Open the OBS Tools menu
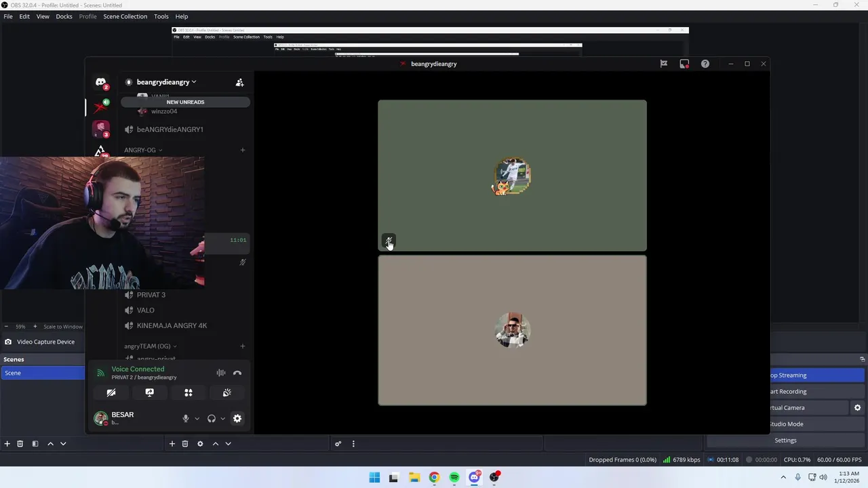This screenshot has height=488, width=868. (x=161, y=16)
